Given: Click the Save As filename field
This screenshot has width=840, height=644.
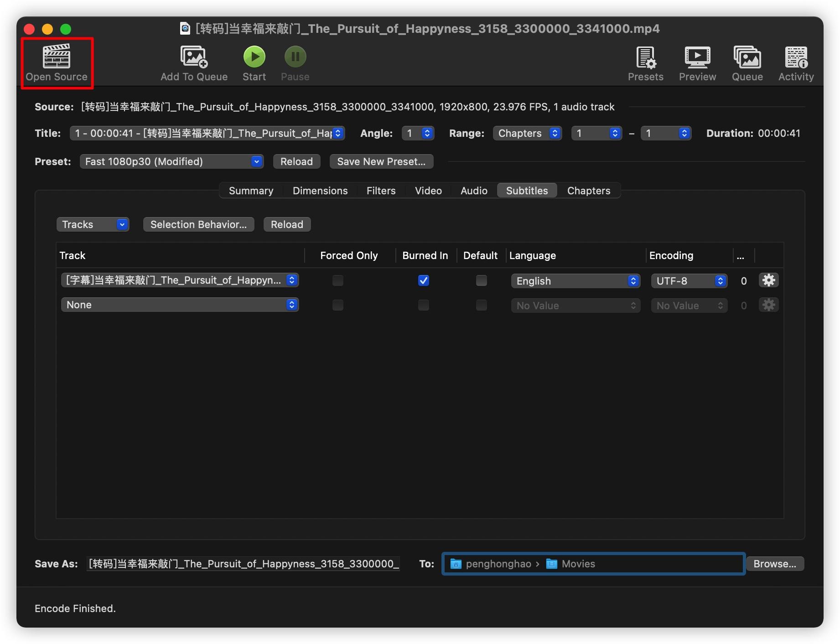Looking at the screenshot, I should pyautogui.click(x=244, y=564).
